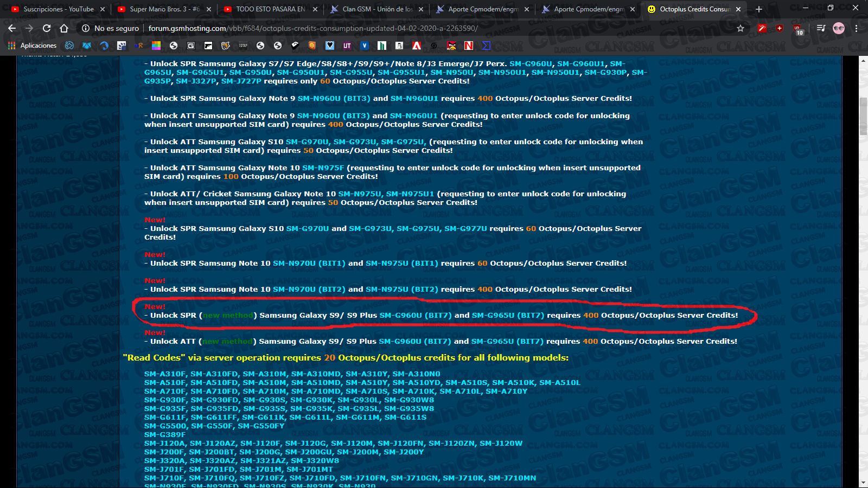
Task: Select SM-J710MN in the models list
Action: point(512,478)
